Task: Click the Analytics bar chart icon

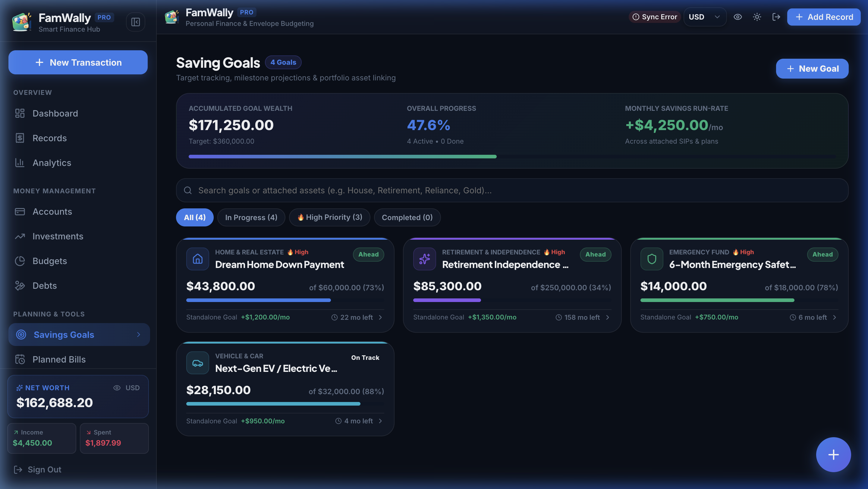Action: click(20, 163)
